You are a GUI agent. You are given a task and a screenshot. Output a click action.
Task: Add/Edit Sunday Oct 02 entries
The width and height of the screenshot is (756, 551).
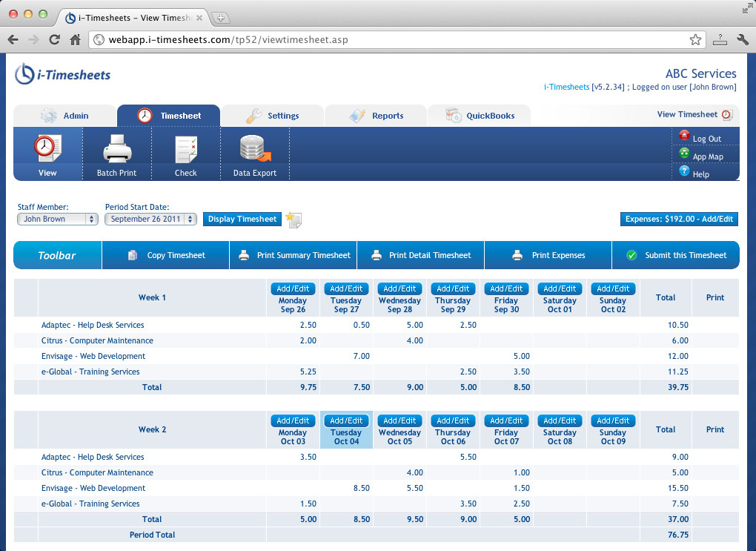[613, 288]
